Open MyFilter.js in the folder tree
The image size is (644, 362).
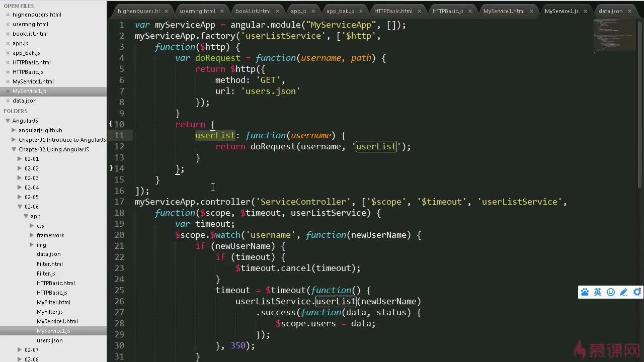click(x=49, y=312)
